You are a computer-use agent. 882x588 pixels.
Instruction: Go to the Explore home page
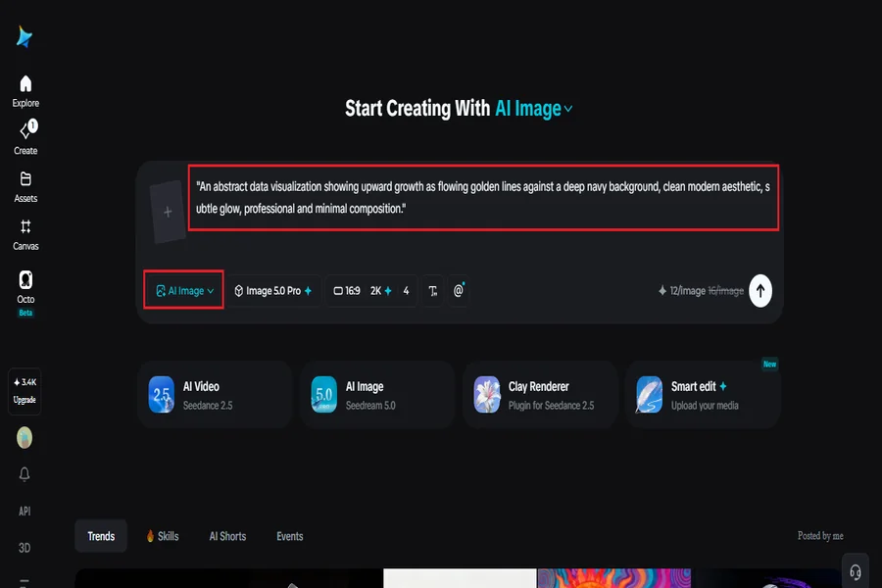(x=25, y=91)
